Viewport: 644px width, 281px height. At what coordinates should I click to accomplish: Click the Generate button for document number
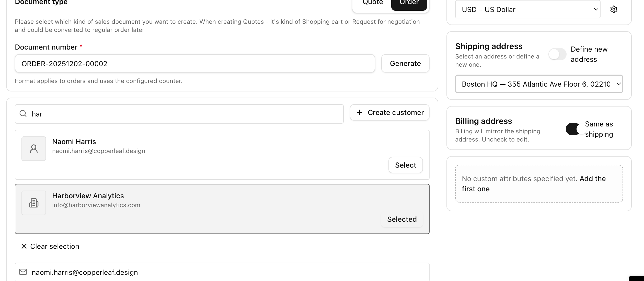pos(405,63)
